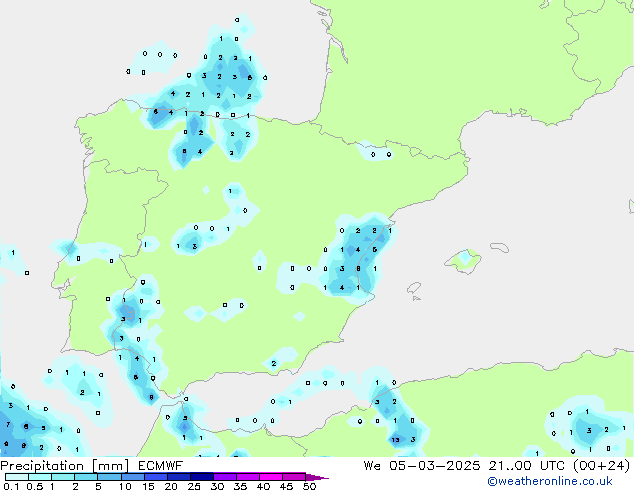Click the Mallorca island outline
Screen dimensions: 634x490
pyautogui.click(x=463, y=261)
